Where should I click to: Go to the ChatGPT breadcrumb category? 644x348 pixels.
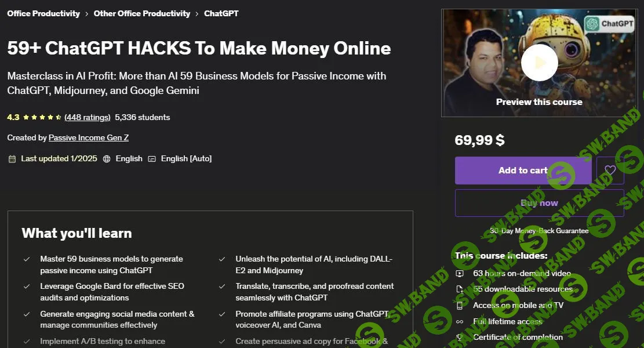coord(221,13)
